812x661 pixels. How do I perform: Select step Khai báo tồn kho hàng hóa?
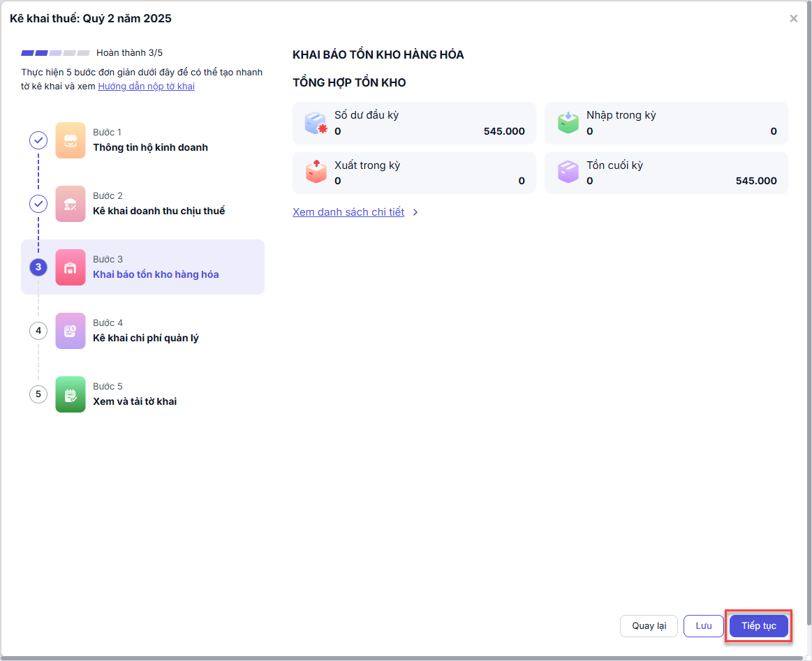click(x=142, y=267)
